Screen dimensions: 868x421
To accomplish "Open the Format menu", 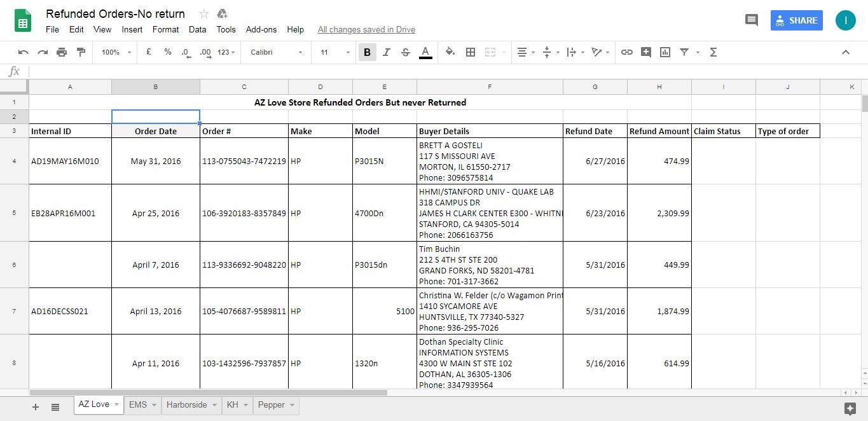I will pyautogui.click(x=165, y=29).
